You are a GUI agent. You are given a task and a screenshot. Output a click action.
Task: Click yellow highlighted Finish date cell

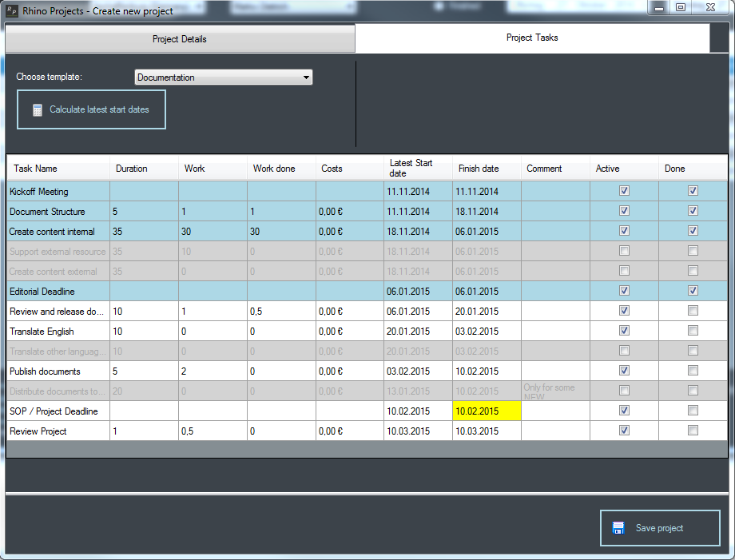coord(487,411)
